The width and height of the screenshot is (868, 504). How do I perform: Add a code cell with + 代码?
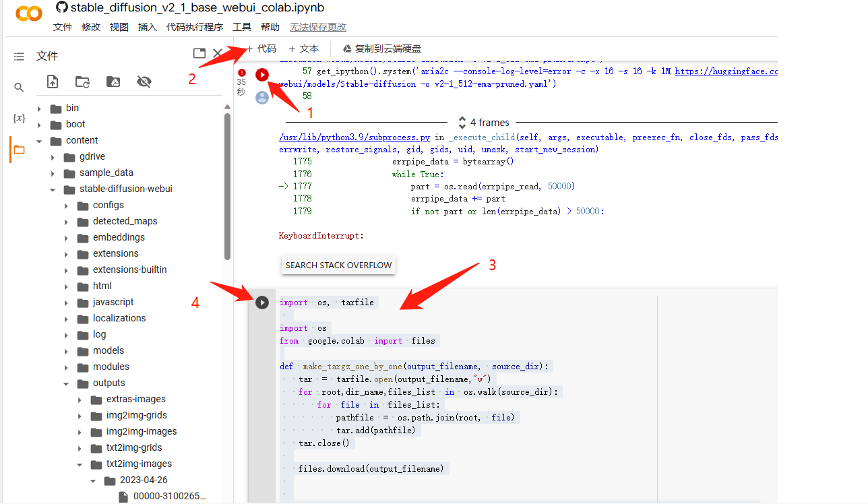tap(261, 49)
